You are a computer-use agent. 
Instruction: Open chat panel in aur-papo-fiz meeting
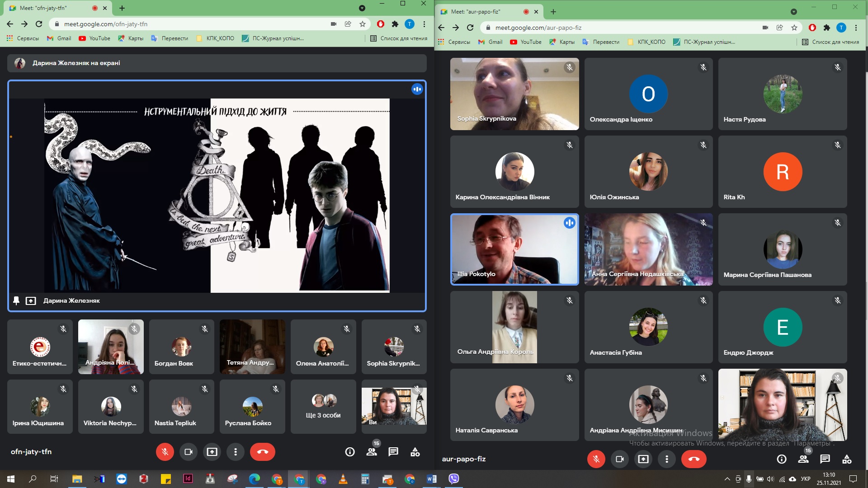pos(825,459)
